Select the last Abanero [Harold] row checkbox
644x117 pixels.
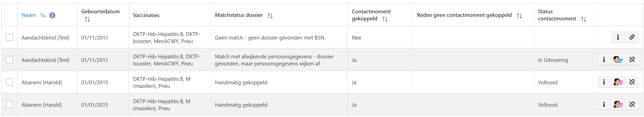[x=9, y=104]
